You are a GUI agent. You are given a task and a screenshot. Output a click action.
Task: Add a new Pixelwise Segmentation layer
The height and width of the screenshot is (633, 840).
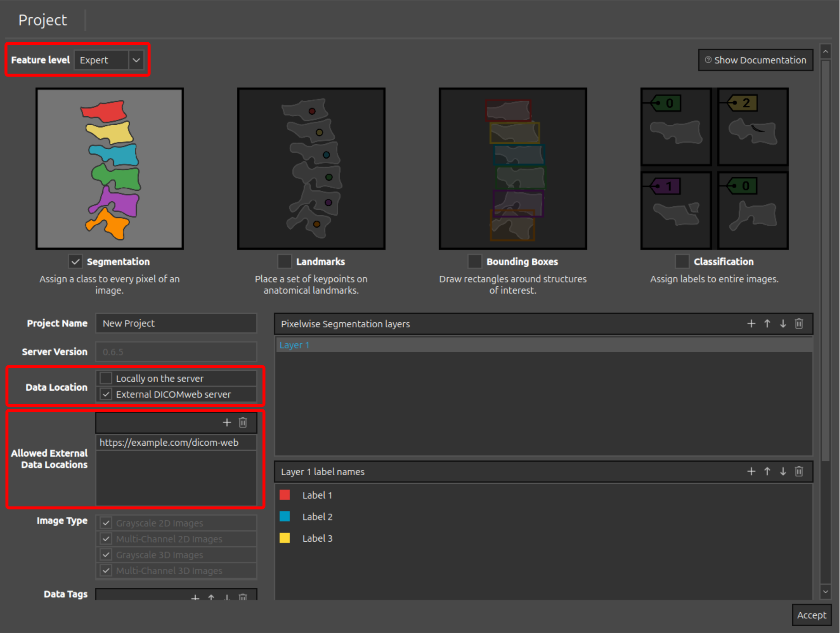click(751, 323)
